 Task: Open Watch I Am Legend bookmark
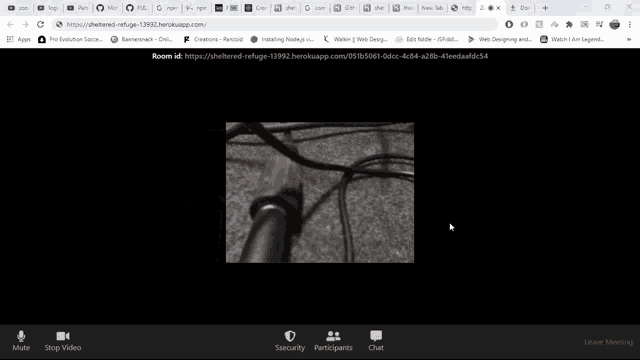point(572,39)
